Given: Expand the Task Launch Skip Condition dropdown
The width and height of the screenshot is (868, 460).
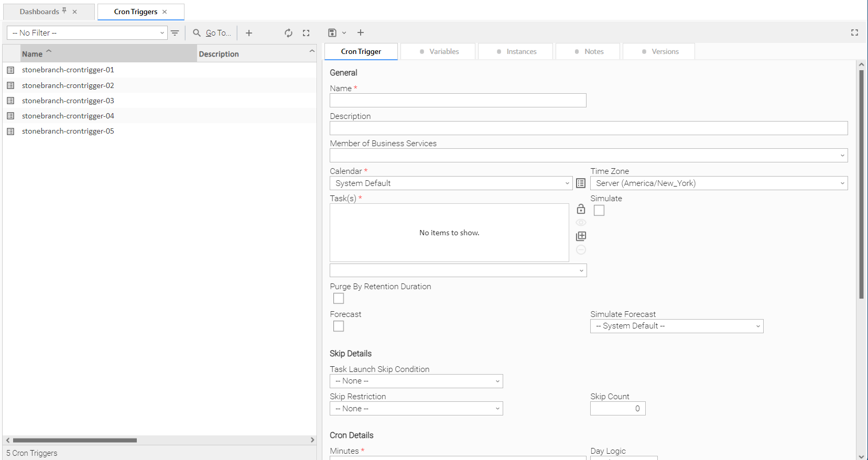Looking at the screenshot, I should point(416,381).
